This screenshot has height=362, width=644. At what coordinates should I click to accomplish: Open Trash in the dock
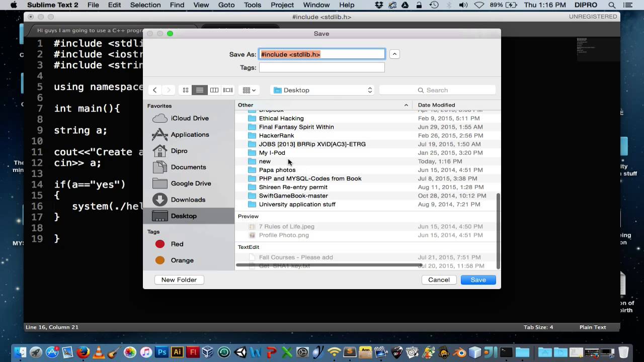624,352
